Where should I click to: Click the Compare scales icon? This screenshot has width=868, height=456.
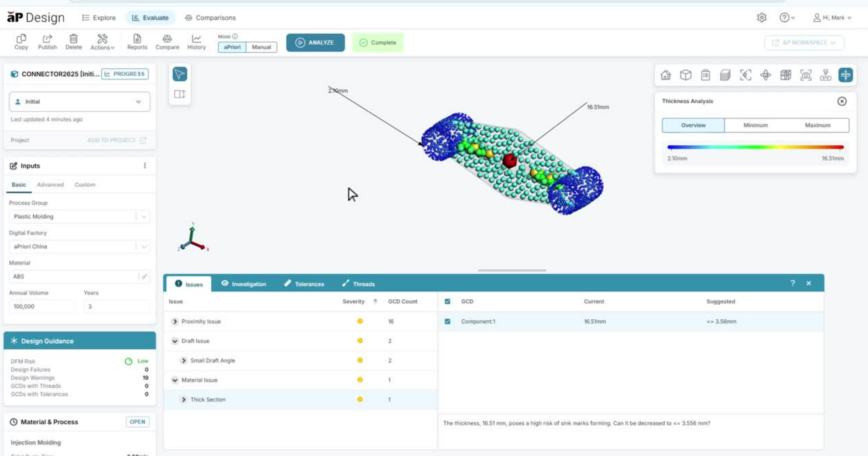point(167,40)
